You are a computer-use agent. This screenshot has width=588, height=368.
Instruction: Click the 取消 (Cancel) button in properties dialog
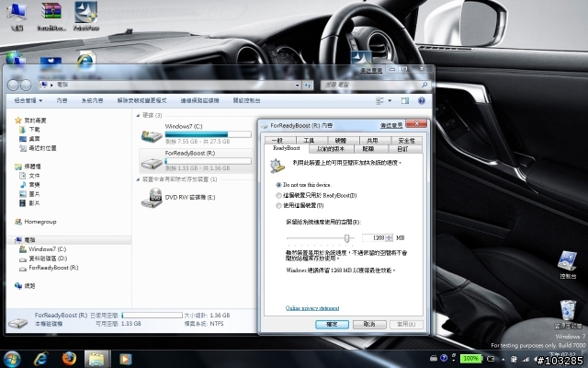tap(369, 324)
